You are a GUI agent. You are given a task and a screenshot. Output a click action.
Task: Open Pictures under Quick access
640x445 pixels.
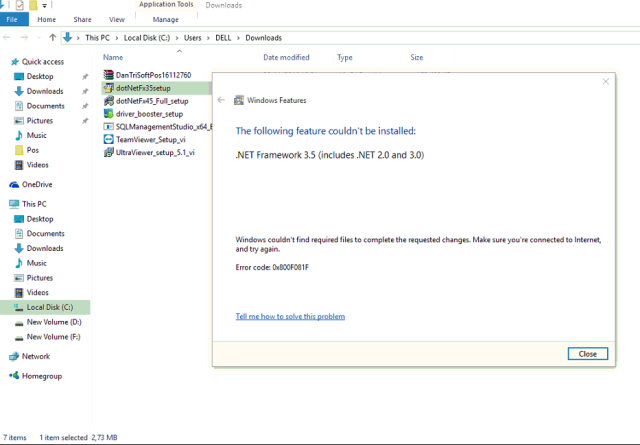[x=40, y=120]
